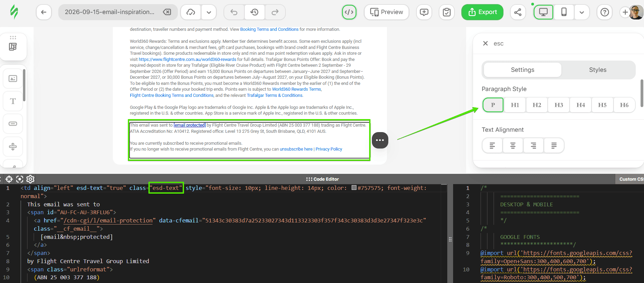Open the share icon
This screenshot has height=283, width=644.
click(518, 12)
